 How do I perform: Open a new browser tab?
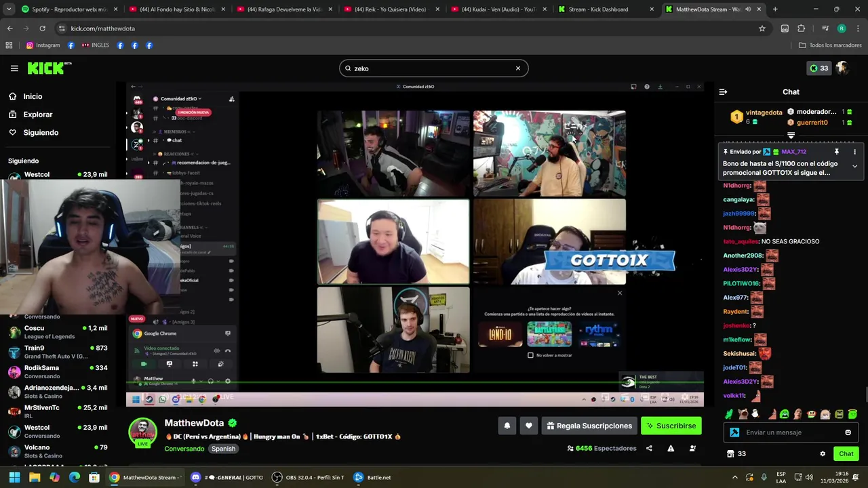[775, 9]
